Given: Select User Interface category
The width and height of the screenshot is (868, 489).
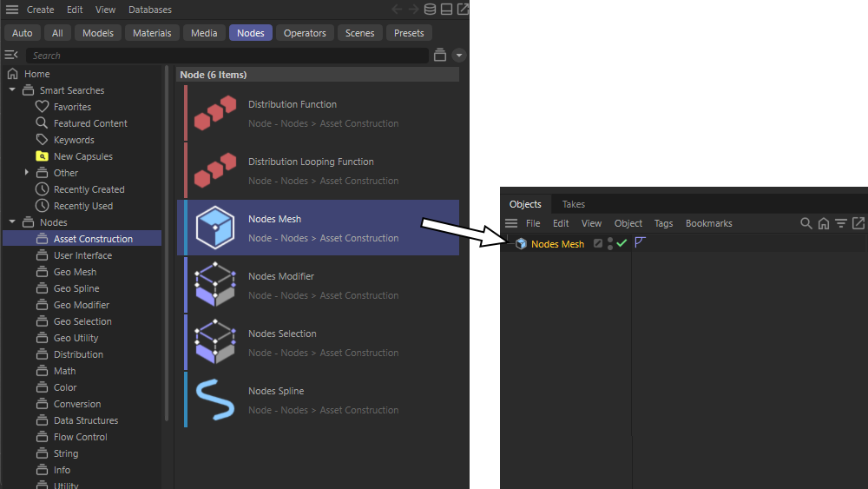Looking at the screenshot, I should 82,255.
